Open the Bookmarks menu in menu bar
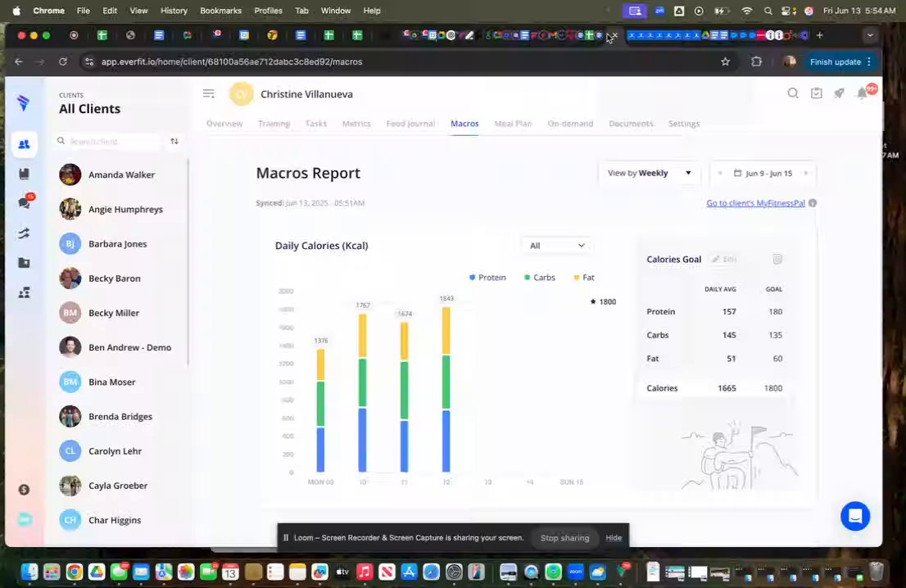 pos(220,11)
